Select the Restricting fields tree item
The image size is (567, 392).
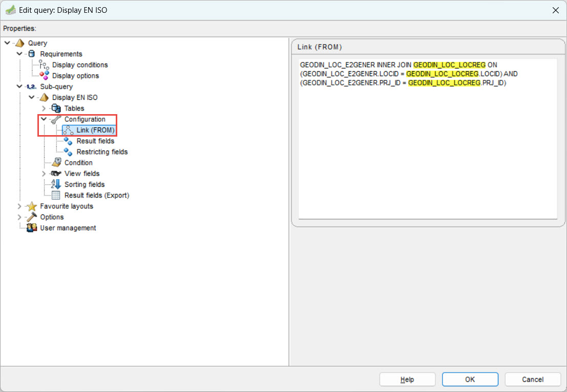click(102, 152)
